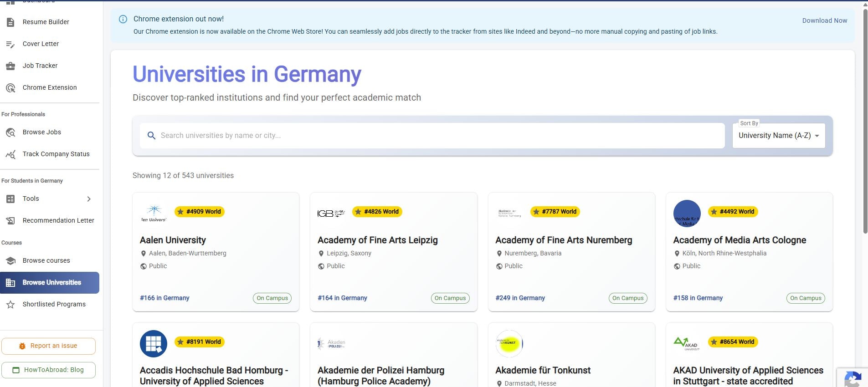Click the star in #4826 World badge
868x387 pixels.
358,212
